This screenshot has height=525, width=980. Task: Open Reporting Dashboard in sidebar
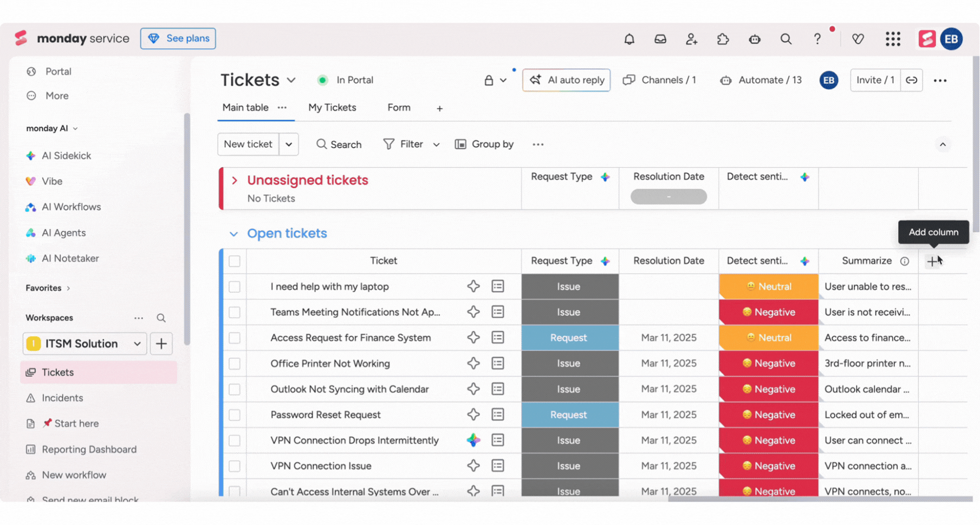tap(89, 449)
